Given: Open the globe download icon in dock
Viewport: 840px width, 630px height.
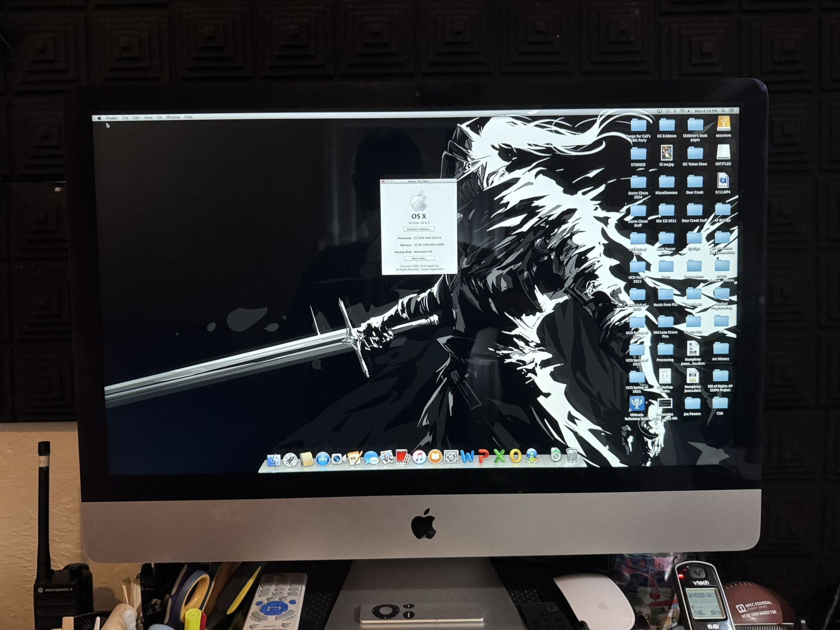Looking at the screenshot, I should (532, 456).
